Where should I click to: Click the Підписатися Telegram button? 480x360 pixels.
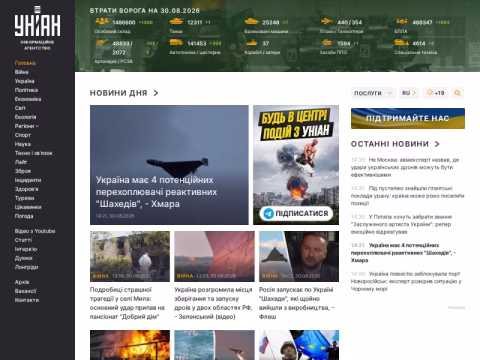296,213
